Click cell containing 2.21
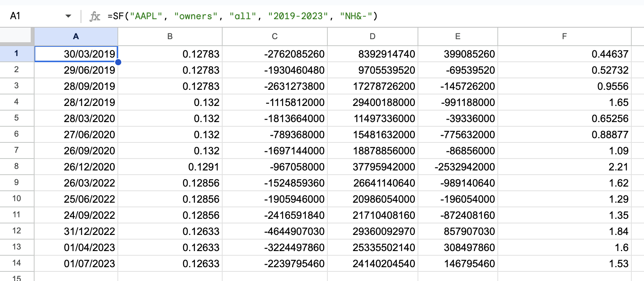The width and height of the screenshot is (644, 281). point(565,167)
